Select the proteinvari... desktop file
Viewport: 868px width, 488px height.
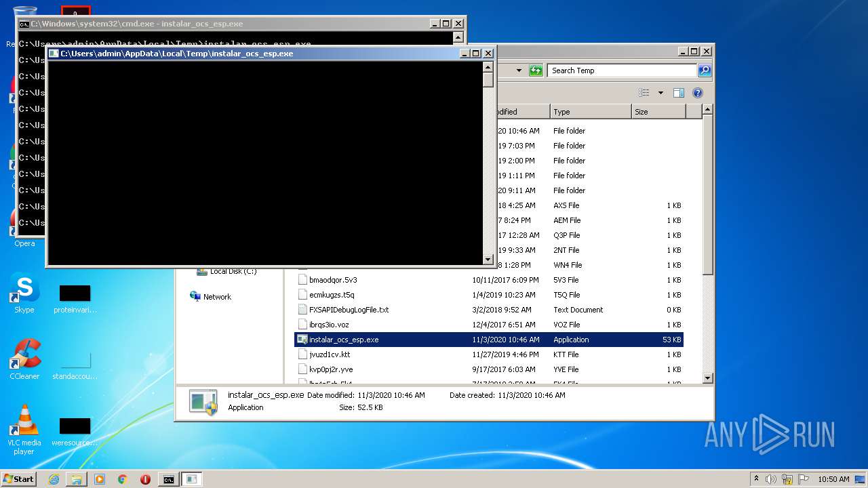click(x=75, y=299)
